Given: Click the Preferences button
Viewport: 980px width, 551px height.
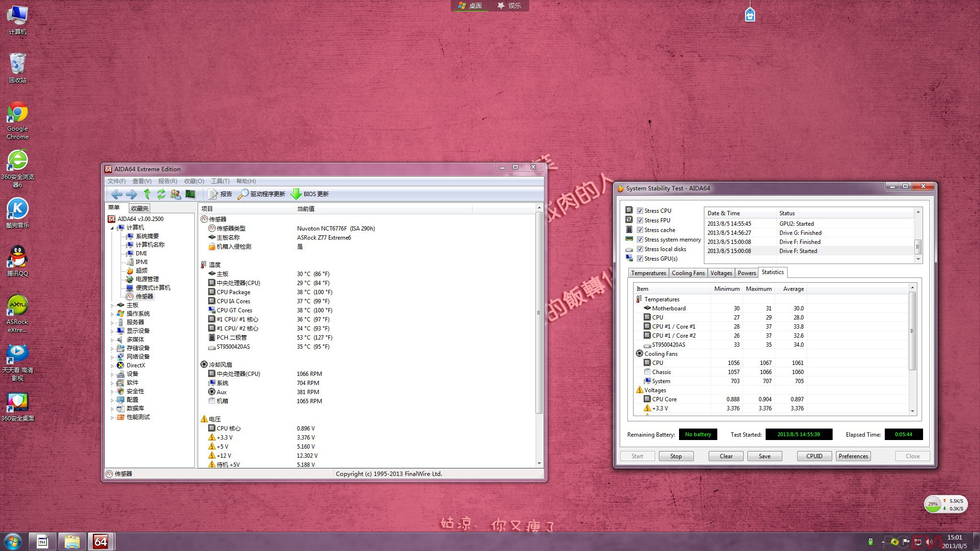Looking at the screenshot, I should pyautogui.click(x=853, y=456).
